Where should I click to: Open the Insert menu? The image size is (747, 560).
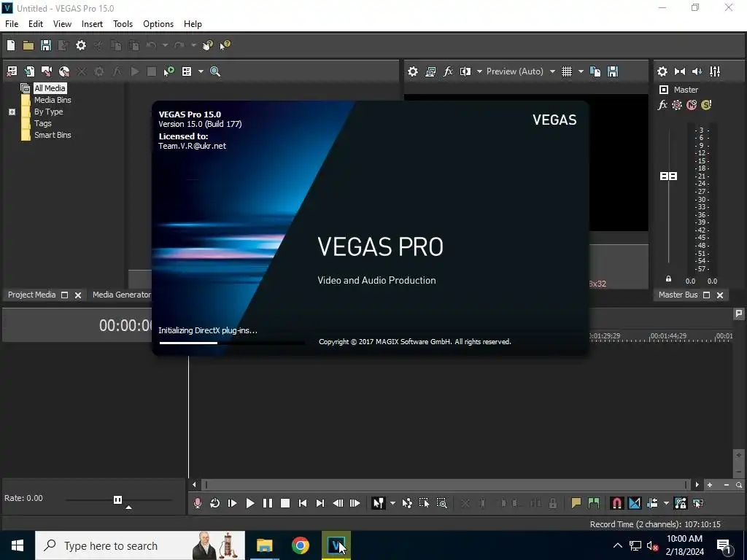point(92,24)
